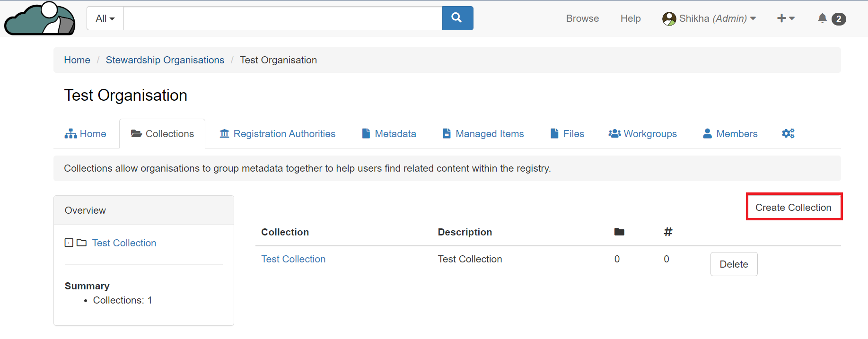The width and height of the screenshot is (868, 339).
Task: Open the Workgroups tab
Action: [643, 134]
